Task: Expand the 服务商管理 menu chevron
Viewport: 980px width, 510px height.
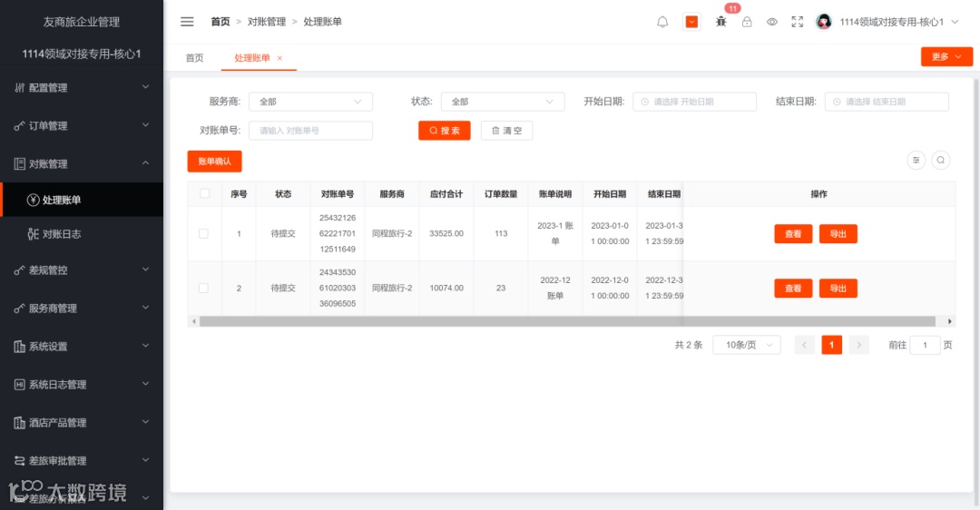Action: pos(145,308)
